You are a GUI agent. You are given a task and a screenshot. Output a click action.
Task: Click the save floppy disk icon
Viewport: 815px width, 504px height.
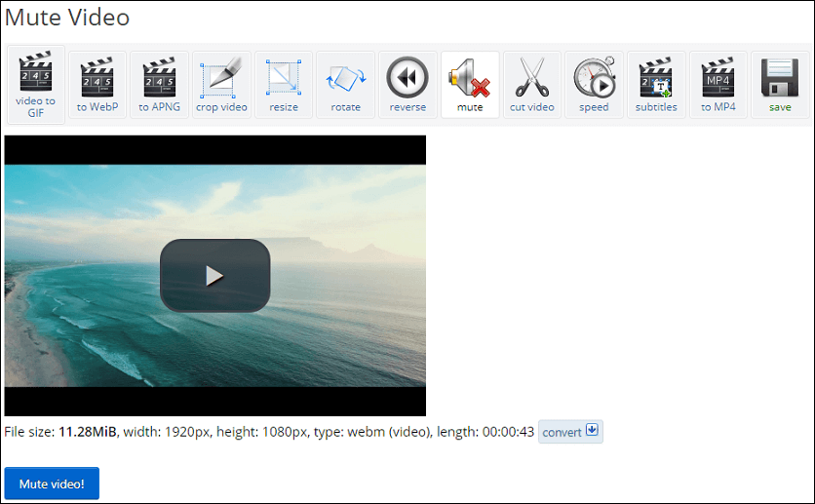[780, 85]
